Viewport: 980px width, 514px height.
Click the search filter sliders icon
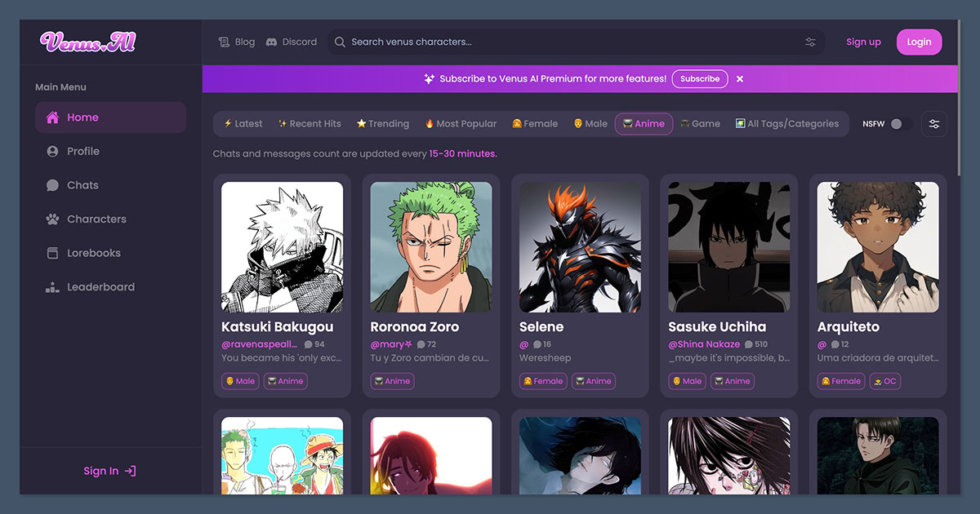pos(810,42)
